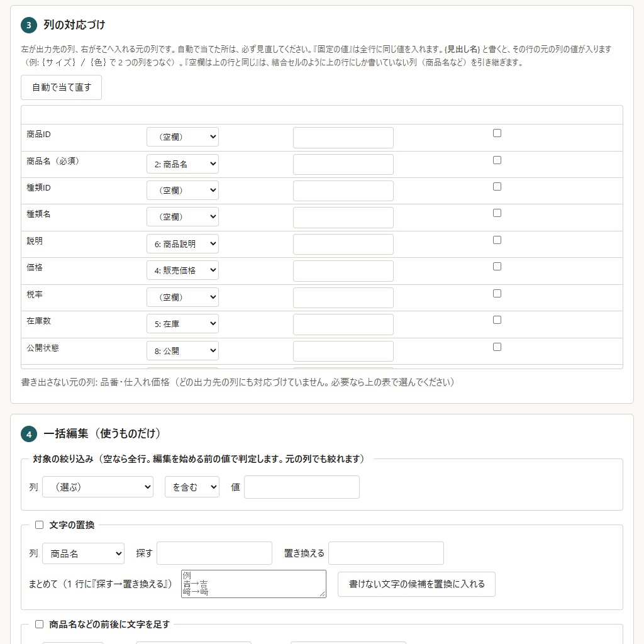Enable the 文字の置換 checkbox

[x=39, y=525]
